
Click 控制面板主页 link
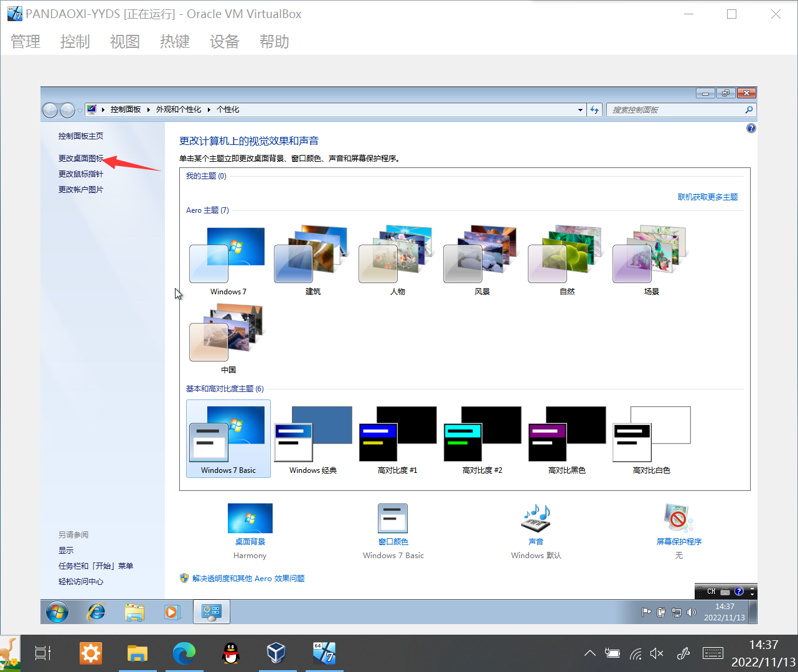pyautogui.click(x=81, y=136)
